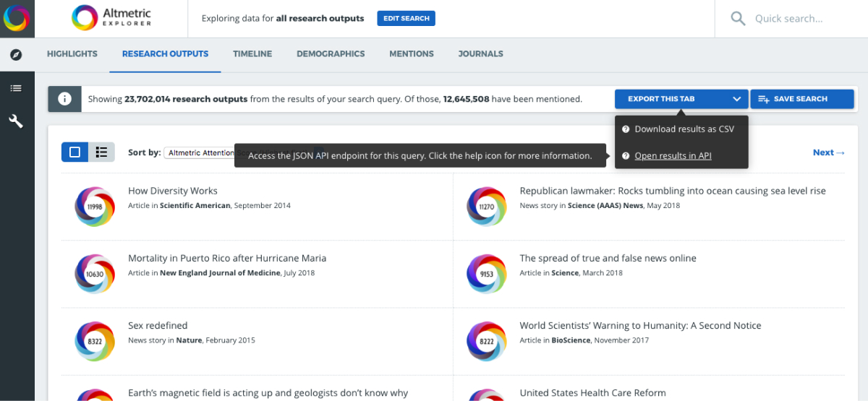Switch to grid card view toggle
This screenshot has width=868, height=401.
(x=75, y=152)
